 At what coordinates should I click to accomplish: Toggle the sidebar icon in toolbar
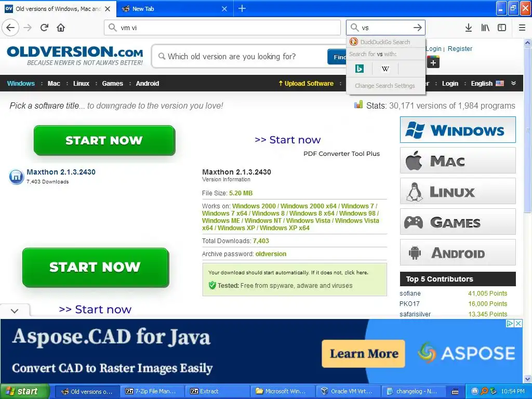pyautogui.click(x=502, y=28)
